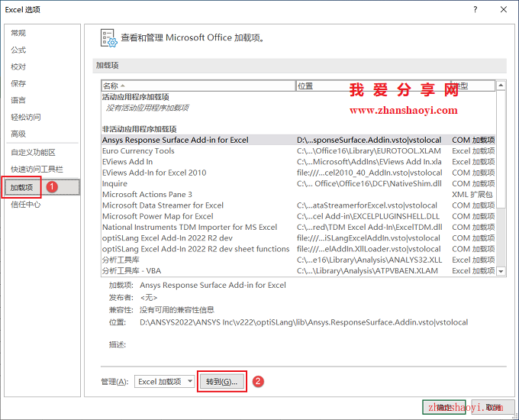Sort add-ins by 位置 column header
Screen dimensions: 519x420
[x=373, y=86]
